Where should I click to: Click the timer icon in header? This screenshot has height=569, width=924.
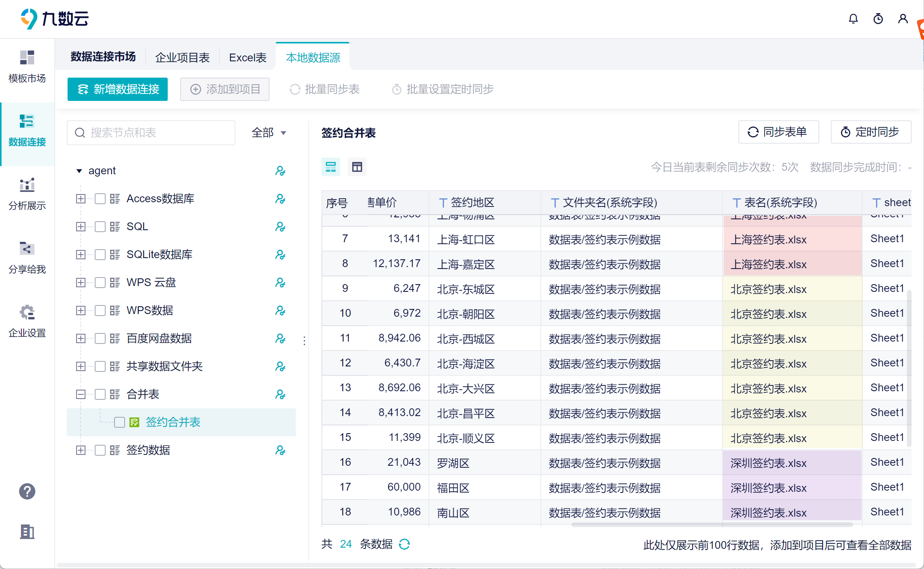pyautogui.click(x=878, y=19)
